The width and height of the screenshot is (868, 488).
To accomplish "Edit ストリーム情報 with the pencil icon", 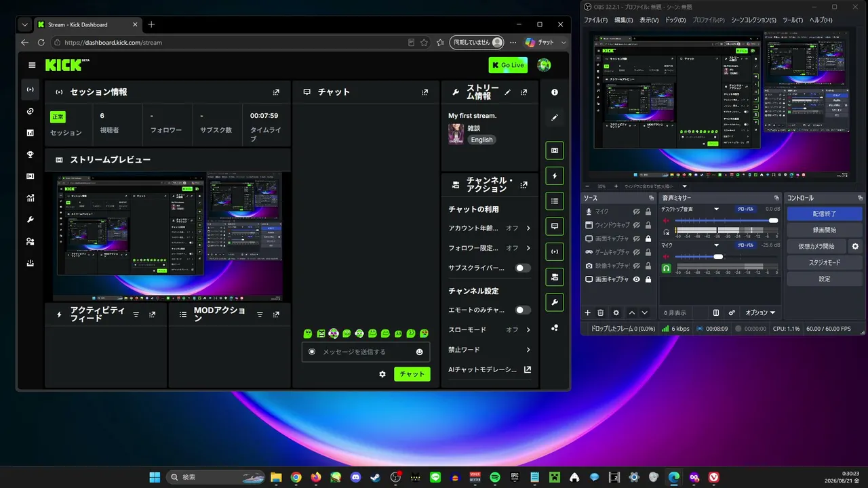I will (508, 92).
